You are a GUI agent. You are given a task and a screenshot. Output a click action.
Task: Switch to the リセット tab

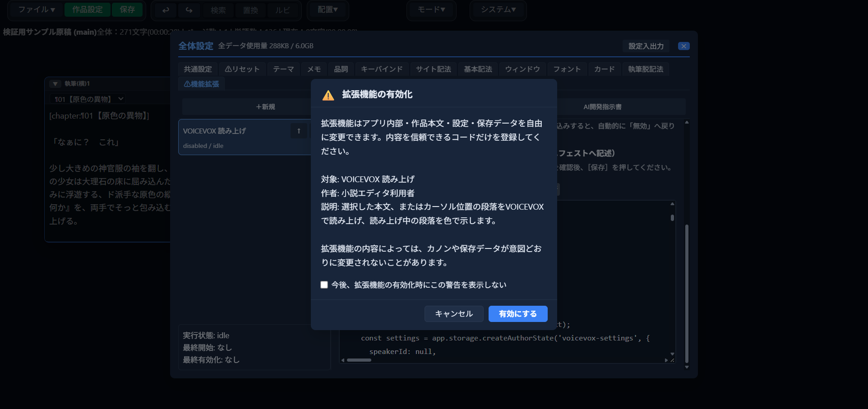(x=242, y=69)
